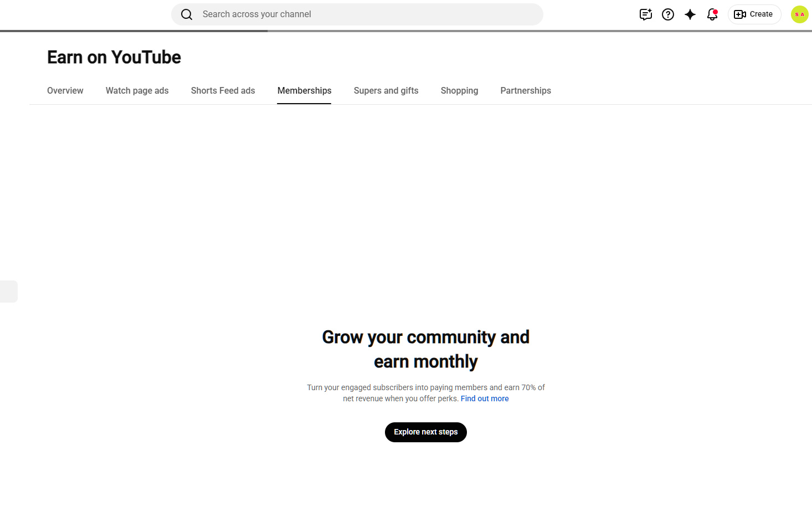Open the Watch page ads tab
Viewport: 812px width, 506px height.
137,91
